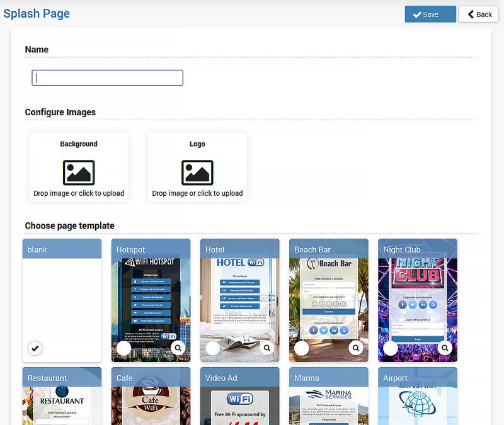Select the Beach Bar template radio circle
The width and height of the screenshot is (504, 425).
(302, 348)
